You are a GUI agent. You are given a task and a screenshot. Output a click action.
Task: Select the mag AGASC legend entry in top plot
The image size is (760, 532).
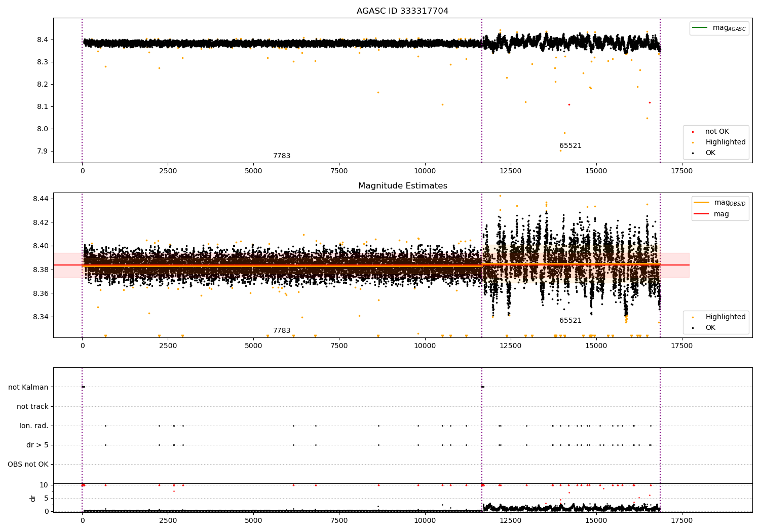(x=719, y=28)
